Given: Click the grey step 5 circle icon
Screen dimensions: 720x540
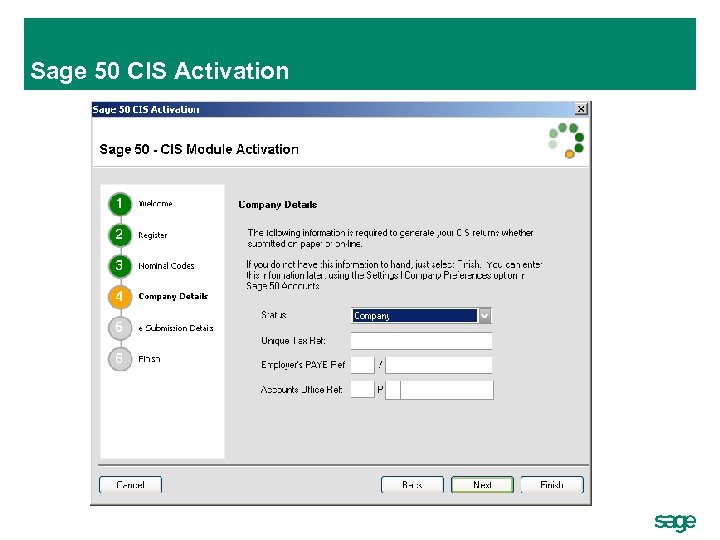Looking at the screenshot, I should coord(120,328).
